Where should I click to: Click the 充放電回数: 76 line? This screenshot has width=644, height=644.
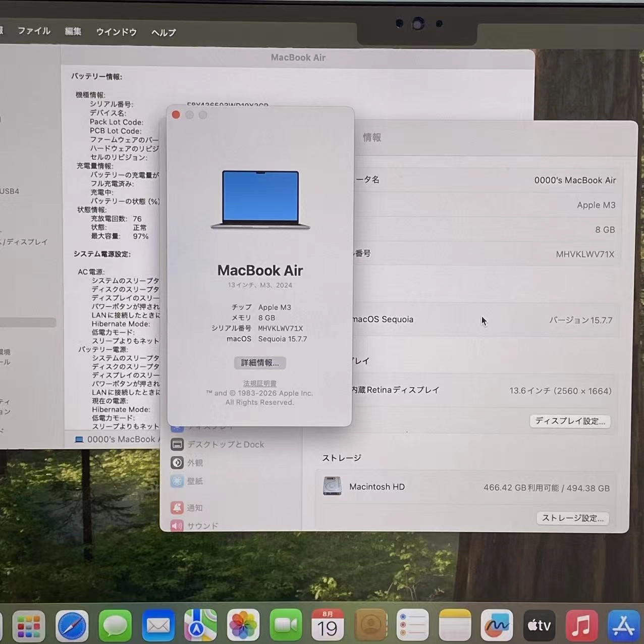pos(116,219)
